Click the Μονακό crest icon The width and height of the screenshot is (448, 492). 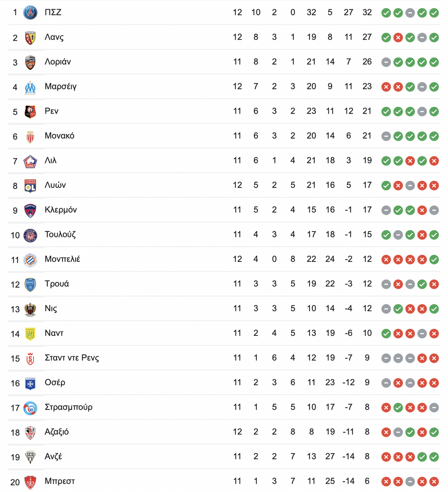tap(30, 136)
